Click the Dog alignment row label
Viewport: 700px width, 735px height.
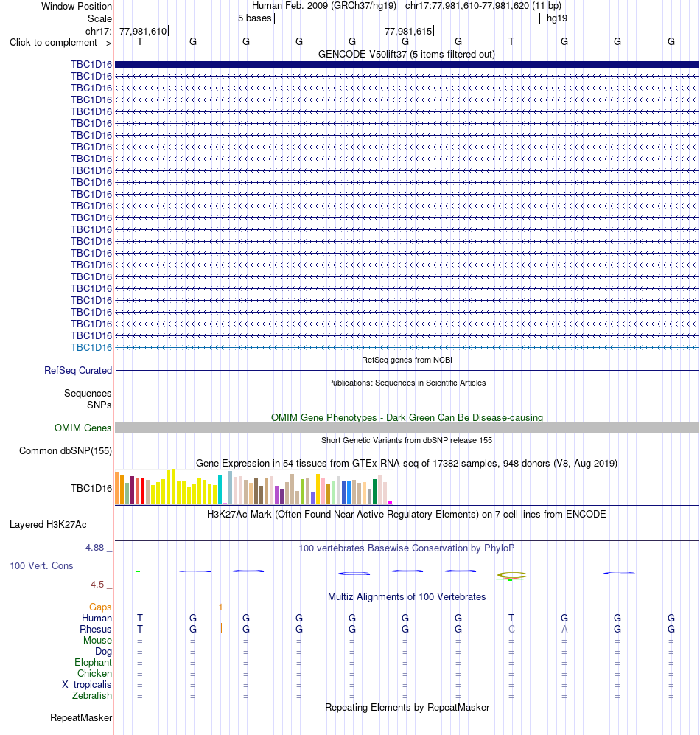click(104, 652)
